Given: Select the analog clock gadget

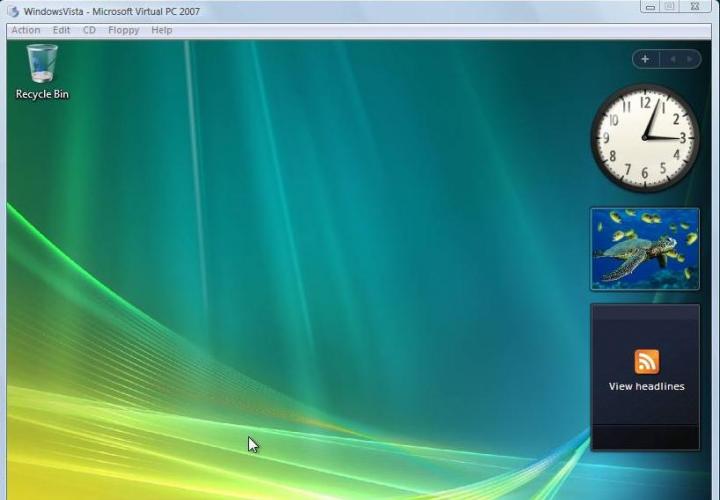Looking at the screenshot, I should [645, 137].
